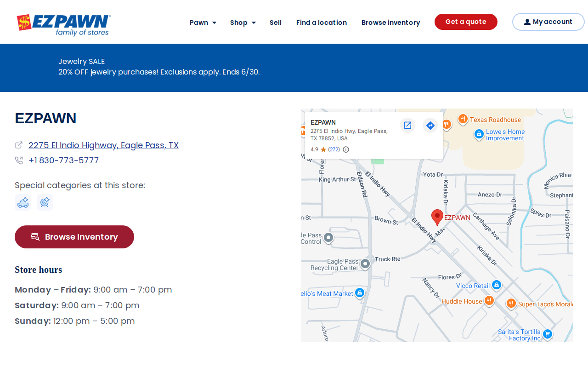The width and height of the screenshot is (588, 368).
Task: Call the +1 830-773-5777 phone link
Action: (64, 161)
